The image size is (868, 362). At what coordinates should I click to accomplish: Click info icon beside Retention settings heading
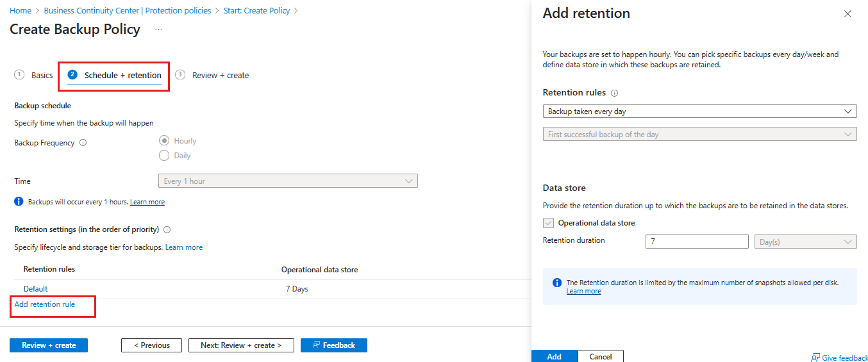(167, 229)
